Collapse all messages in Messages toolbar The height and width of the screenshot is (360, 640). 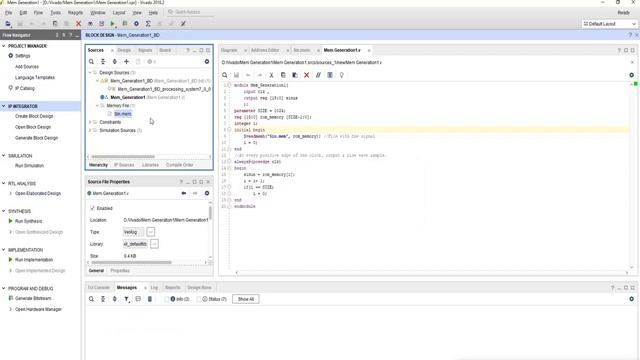[103, 299]
